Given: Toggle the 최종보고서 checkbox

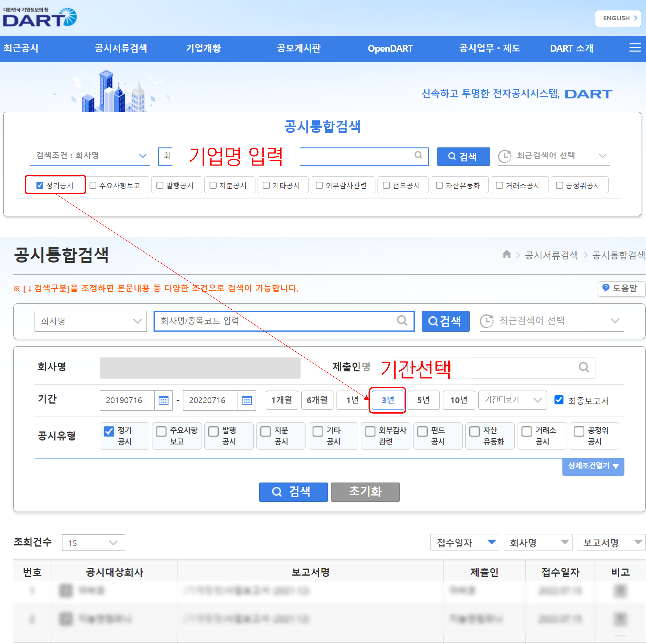Looking at the screenshot, I should point(559,400).
